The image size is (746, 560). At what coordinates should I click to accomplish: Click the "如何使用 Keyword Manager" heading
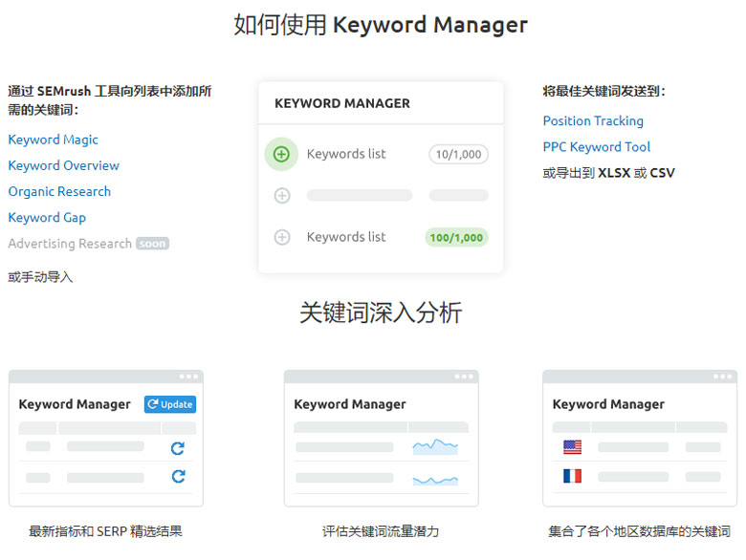tap(381, 25)
